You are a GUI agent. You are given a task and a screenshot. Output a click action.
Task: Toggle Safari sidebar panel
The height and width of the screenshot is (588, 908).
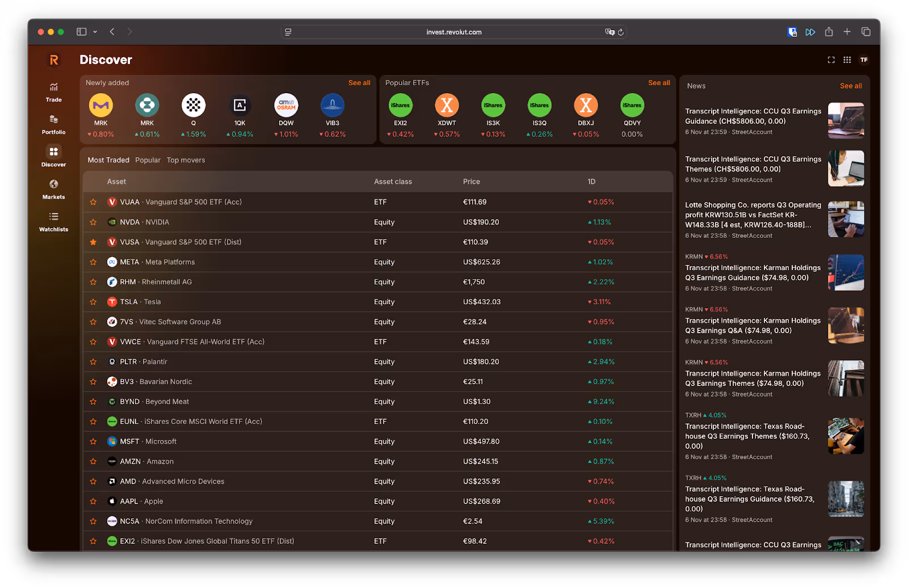(x=82, y=32)
